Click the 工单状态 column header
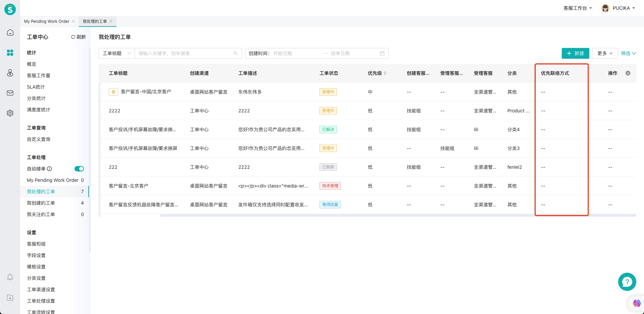The width and height of the screenshot is (644, 314). click(329, 73)
